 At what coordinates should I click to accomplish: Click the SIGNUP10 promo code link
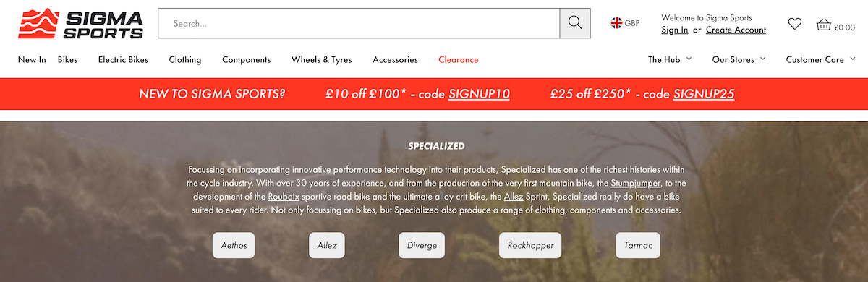pyautogui.click(x=479, y=94)
